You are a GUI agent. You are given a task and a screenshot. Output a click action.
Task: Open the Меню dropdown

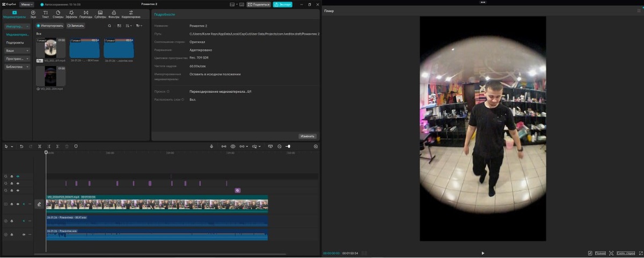pos(26,4)
